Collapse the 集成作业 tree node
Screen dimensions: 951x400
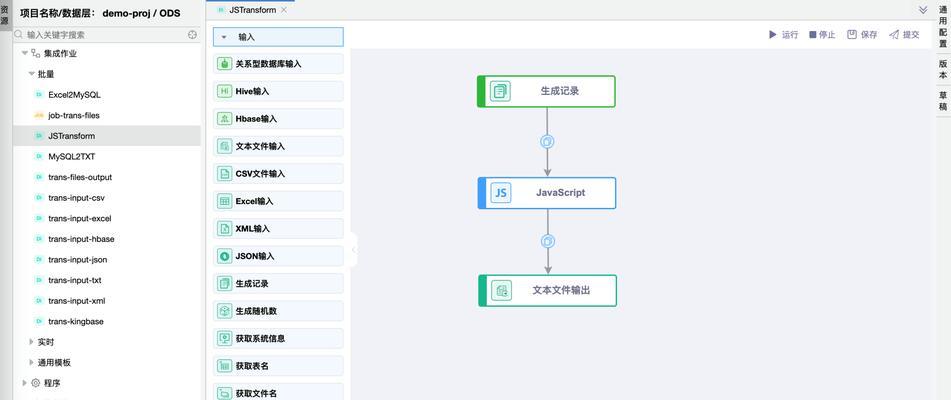pyautogui.click(x=25, y=53)
